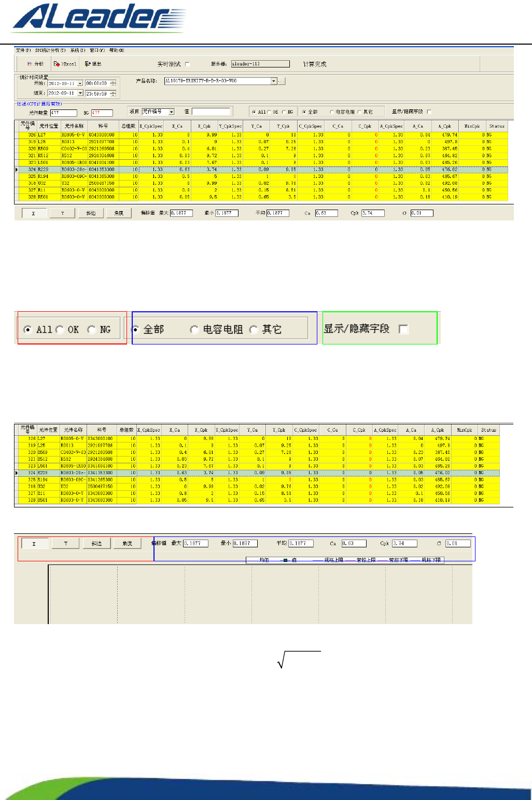Click the 元件数量 field showing 477
Screen dimensions: 532x800
[63, 113]
